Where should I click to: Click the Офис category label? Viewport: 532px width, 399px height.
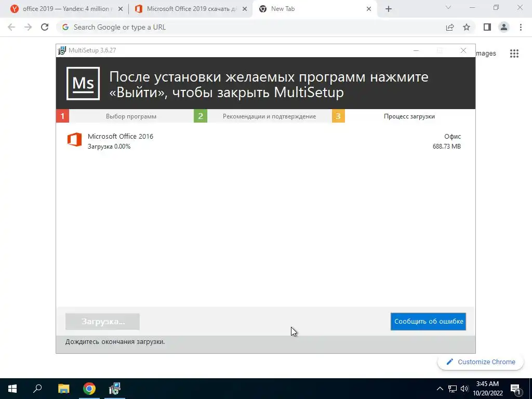coord(453,137)
